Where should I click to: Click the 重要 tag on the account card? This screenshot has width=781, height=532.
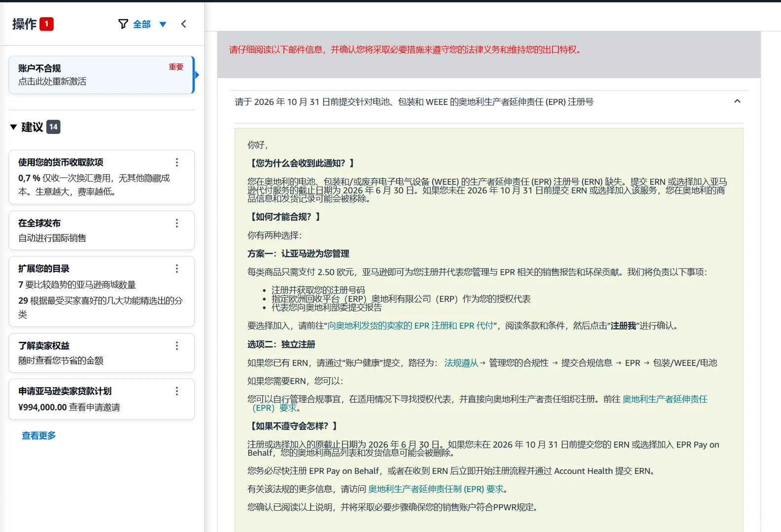[176, 67]
